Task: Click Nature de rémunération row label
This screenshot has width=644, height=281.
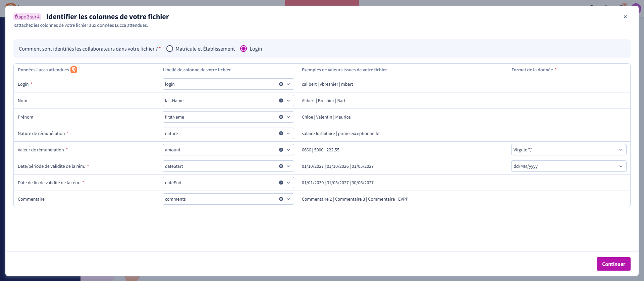Action: pos(41,133)
